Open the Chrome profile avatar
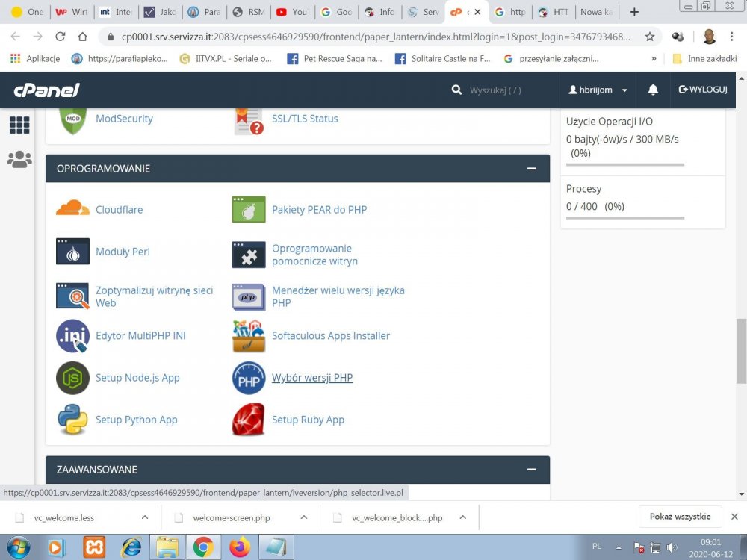 (710, 37)
